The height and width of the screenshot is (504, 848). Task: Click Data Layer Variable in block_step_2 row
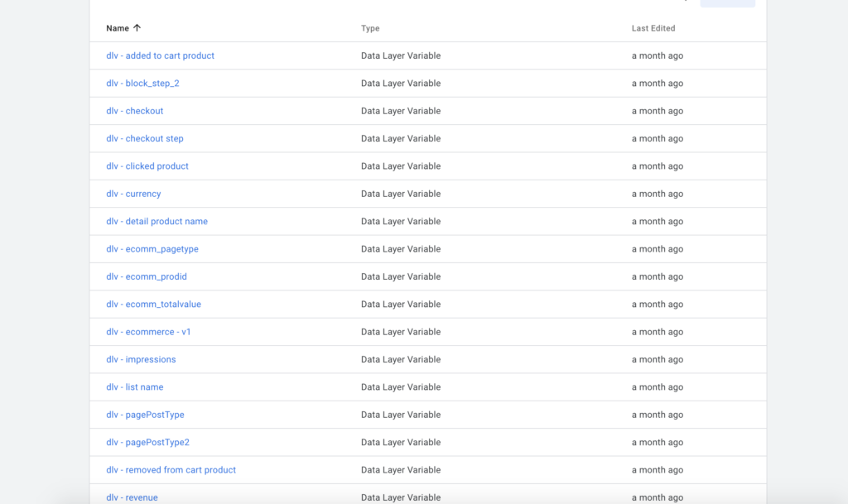click(401, 84)
